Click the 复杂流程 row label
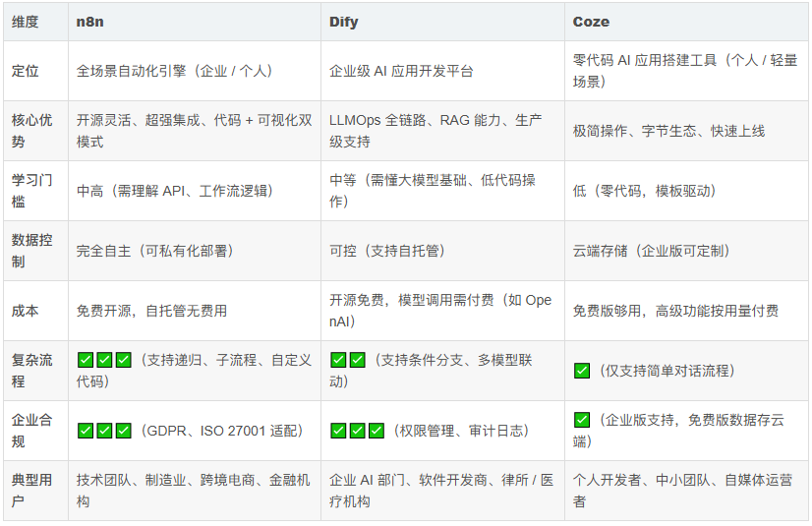 pyautogui.click(x=35, y=371)
